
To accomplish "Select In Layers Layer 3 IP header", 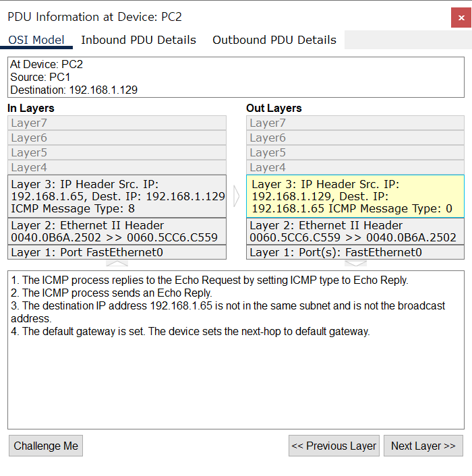I will point(117,196).
